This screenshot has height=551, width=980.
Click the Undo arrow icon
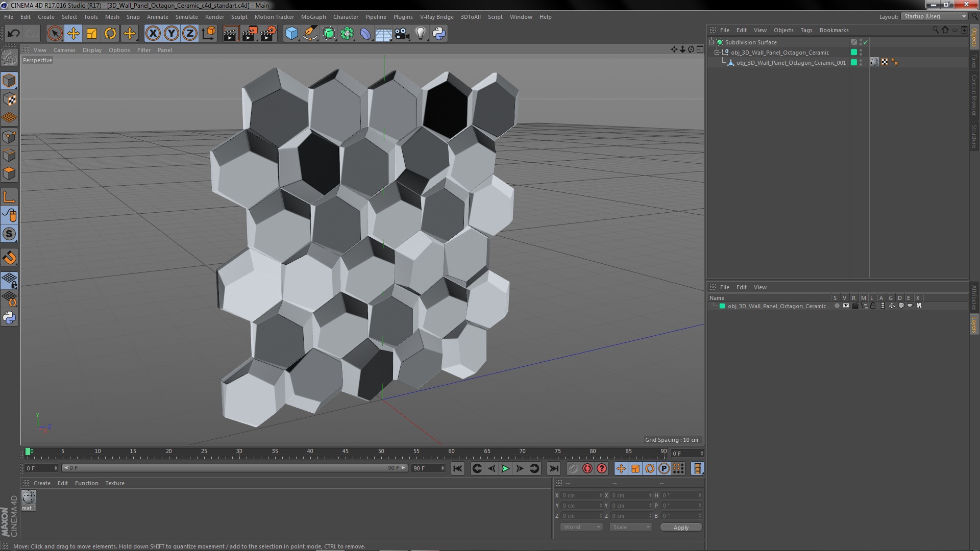pyautogui.click(x=13, y=34)
